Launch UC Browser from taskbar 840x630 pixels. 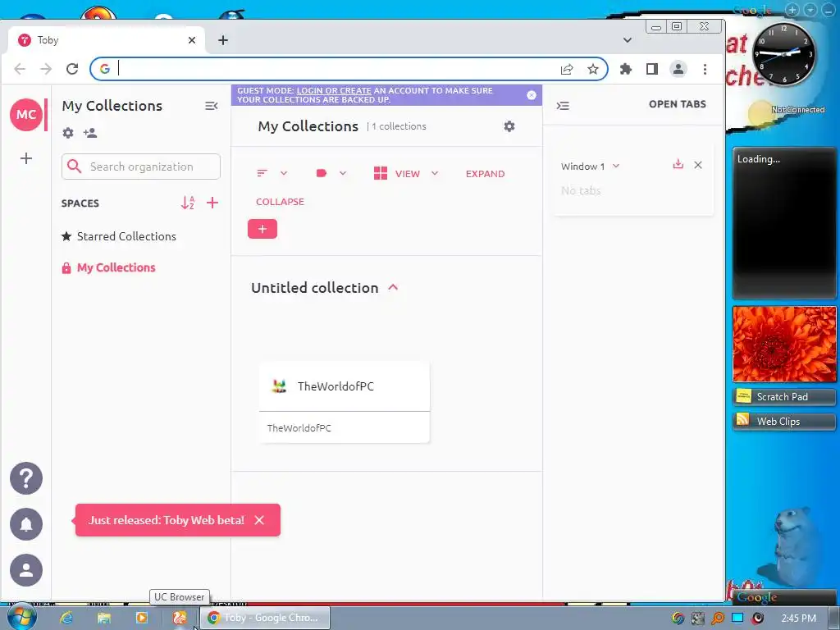point(179,618)
